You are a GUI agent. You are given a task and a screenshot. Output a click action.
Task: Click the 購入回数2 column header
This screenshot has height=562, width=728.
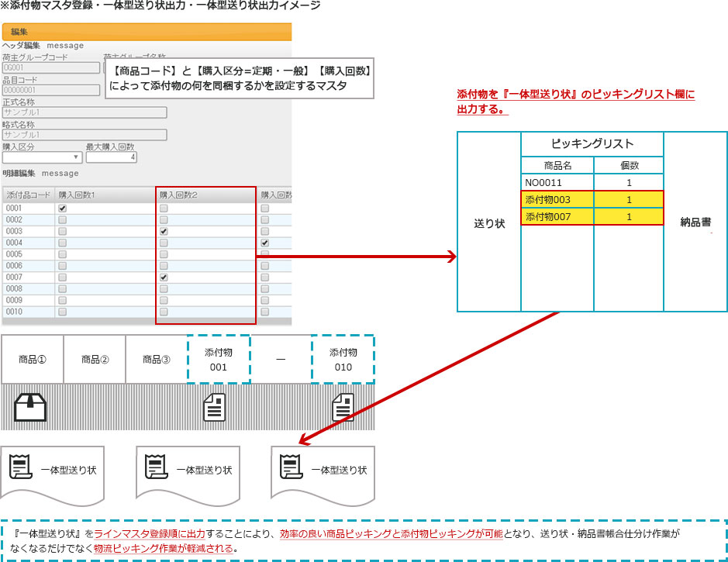point(205,194)
